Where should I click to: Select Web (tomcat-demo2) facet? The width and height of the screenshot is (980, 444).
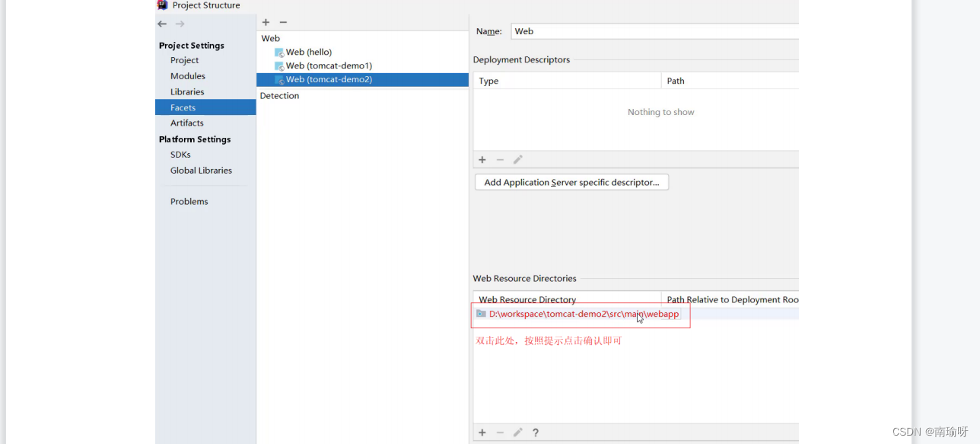tap(363, 79)
